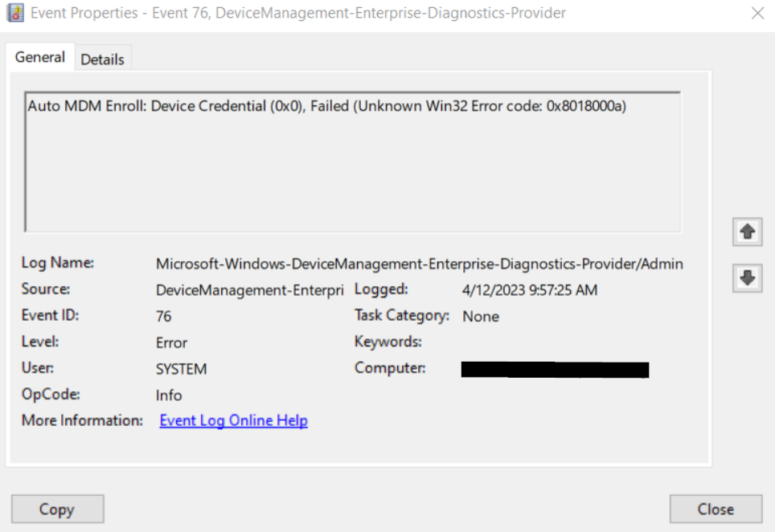Click the OpCode value Info
Screen dimensions: 775x532
[169, 395]
